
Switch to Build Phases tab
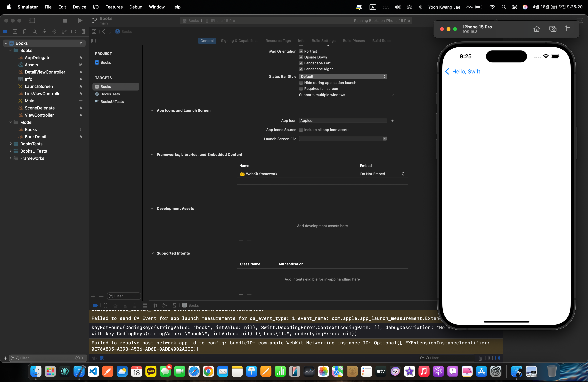354,41
